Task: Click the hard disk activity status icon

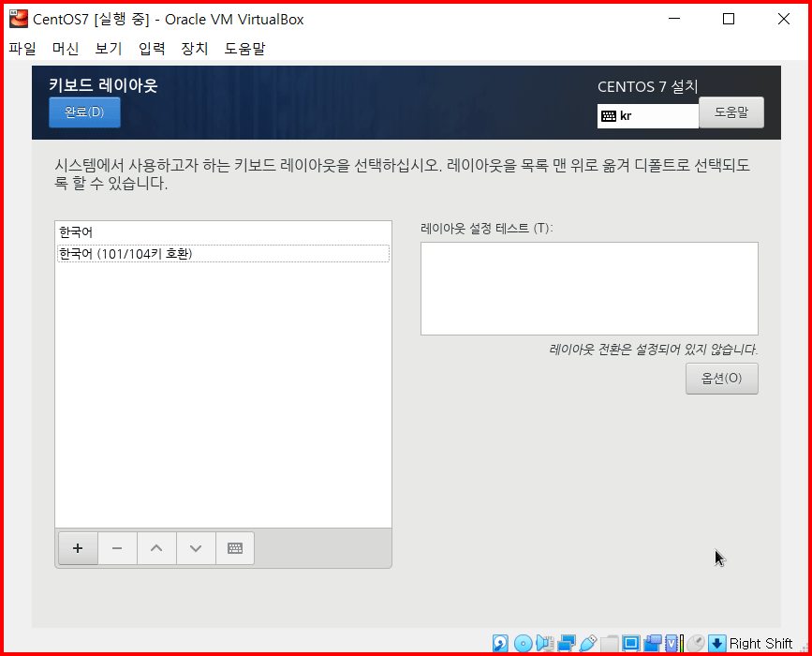Action: tap(500, 644)
